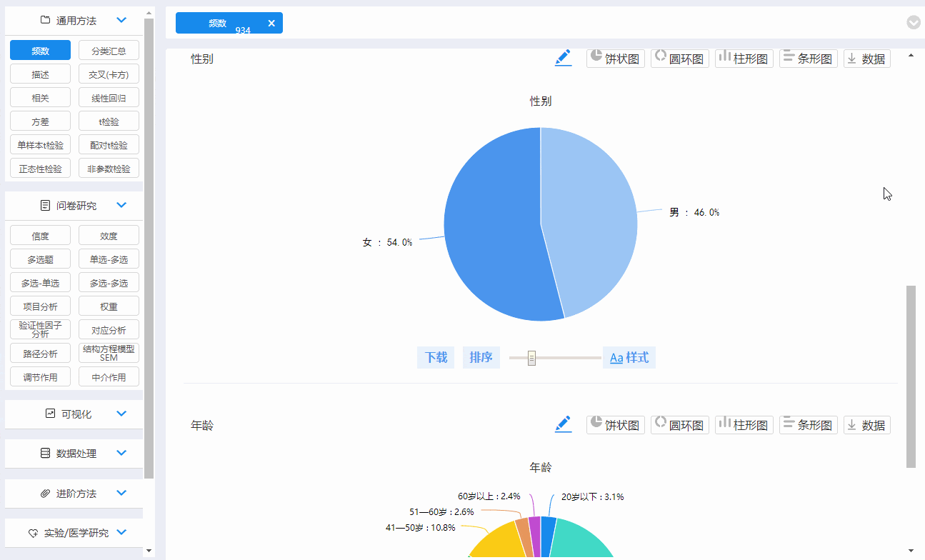Click 排序 under the 性别 chart
The height and width of the screenshot is (560, 925).
point(481,357)
